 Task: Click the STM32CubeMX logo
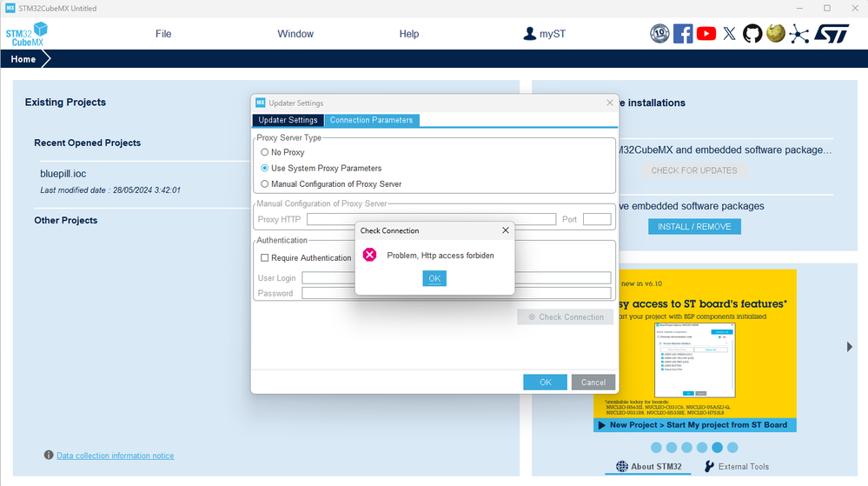point(27,35)
